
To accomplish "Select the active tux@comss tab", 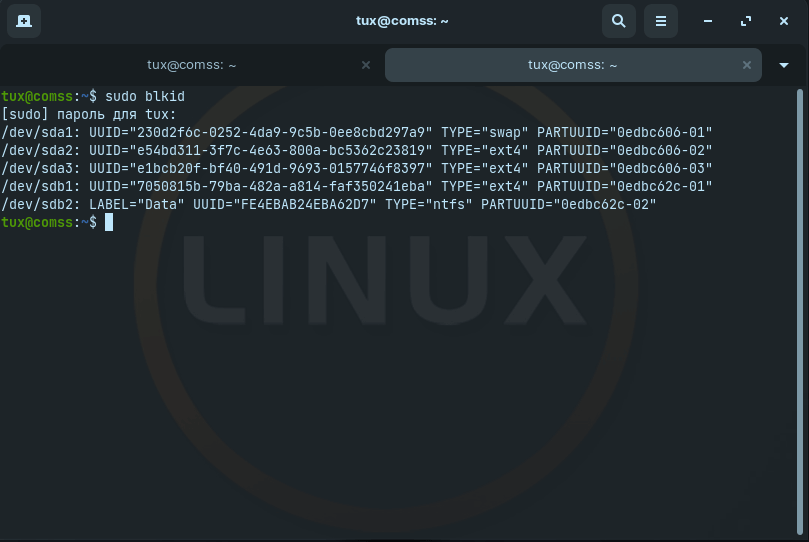I will pyautogui.click(x=572, y=65).
